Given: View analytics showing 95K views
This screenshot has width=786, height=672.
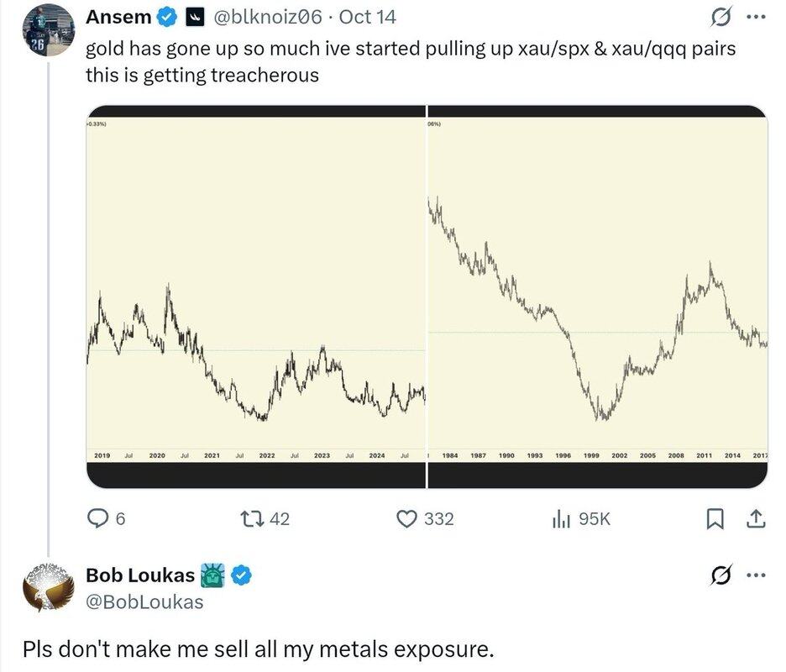Looking at the screenshot, I should tap(560, 520).
